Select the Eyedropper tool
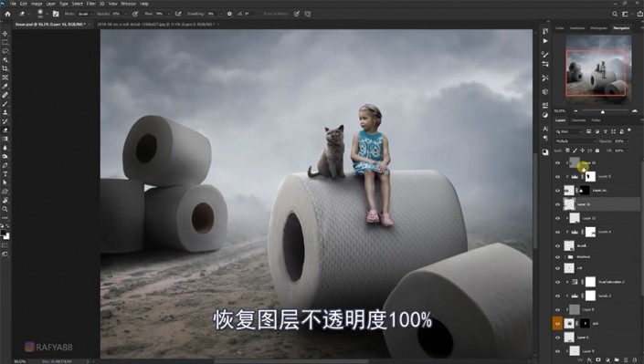The height and width of the screenshot is (364, 644). tap(5, 86)
